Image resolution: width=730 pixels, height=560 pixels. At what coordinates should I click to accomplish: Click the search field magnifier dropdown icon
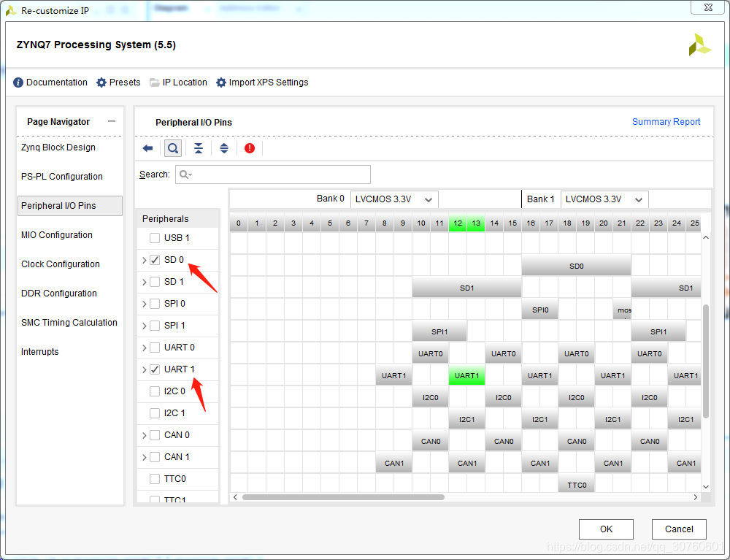[185, 174]
